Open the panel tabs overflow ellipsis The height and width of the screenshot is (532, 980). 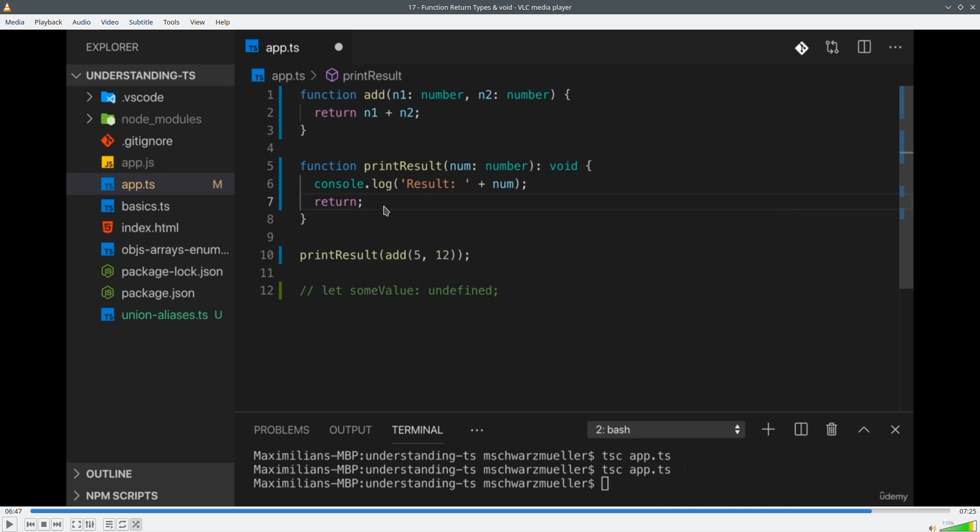tap(477, 430)
